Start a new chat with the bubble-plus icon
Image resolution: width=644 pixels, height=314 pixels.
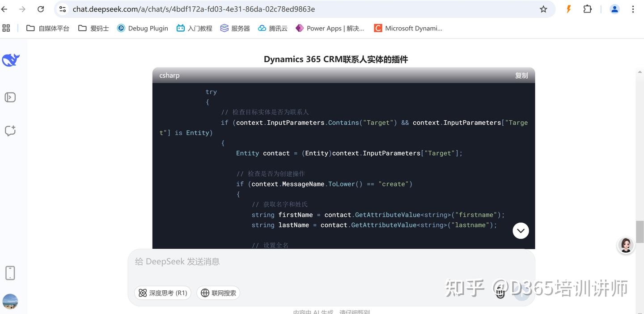(x=10, y=131)
